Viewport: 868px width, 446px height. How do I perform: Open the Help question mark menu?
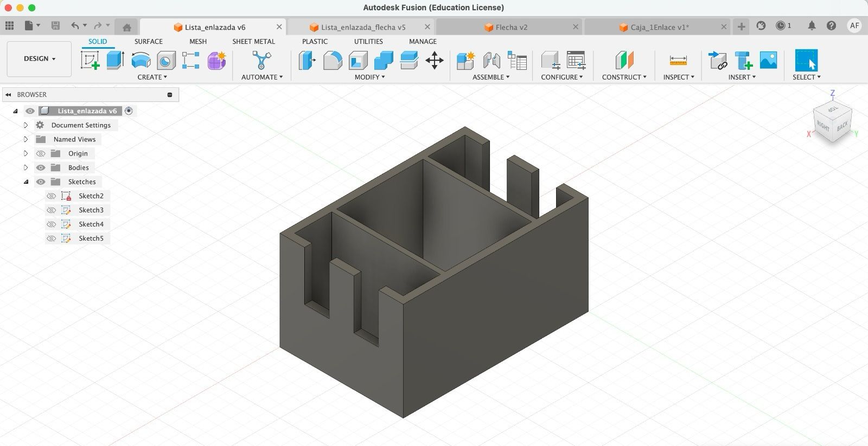tap(831, 25)
